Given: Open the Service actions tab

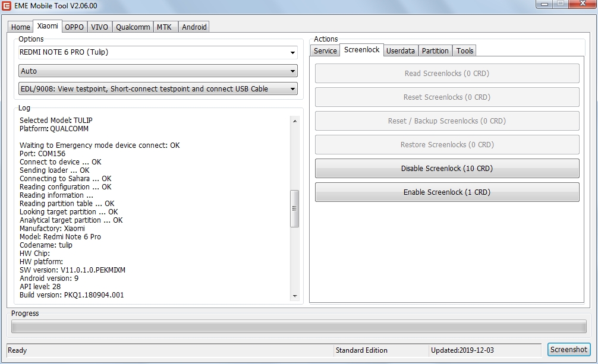Looking at the screenshot, I should pos(325,50).
